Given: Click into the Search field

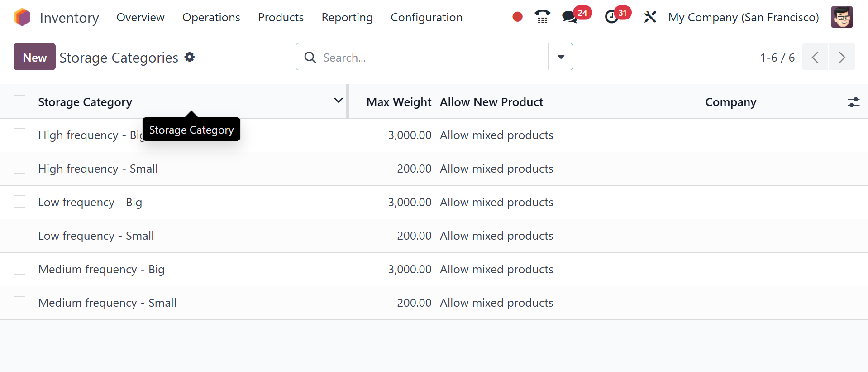Looking at the screenshot, I should pos(430,57).
